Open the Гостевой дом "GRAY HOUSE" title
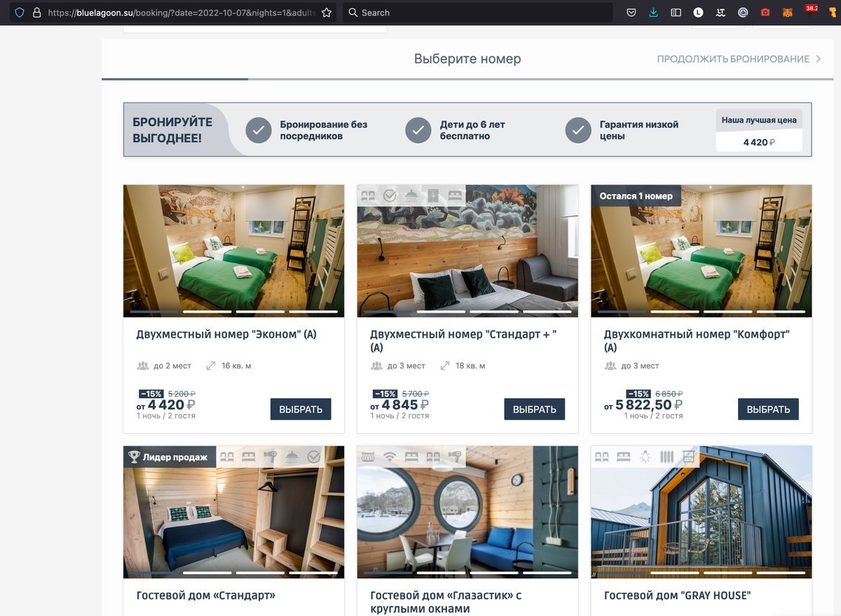 (677, 596)
